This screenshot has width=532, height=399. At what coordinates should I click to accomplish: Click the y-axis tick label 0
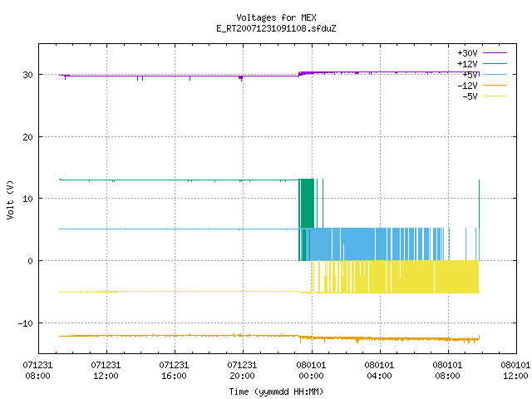31,261
